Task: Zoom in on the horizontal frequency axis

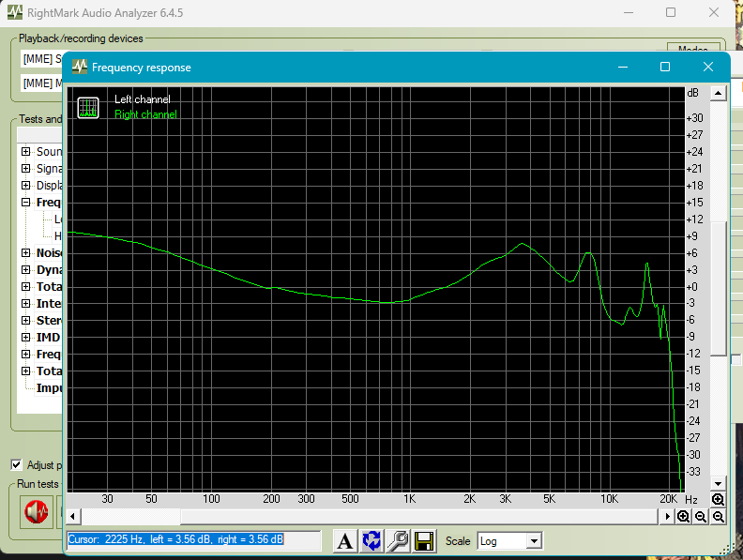Action: point(684,517)
